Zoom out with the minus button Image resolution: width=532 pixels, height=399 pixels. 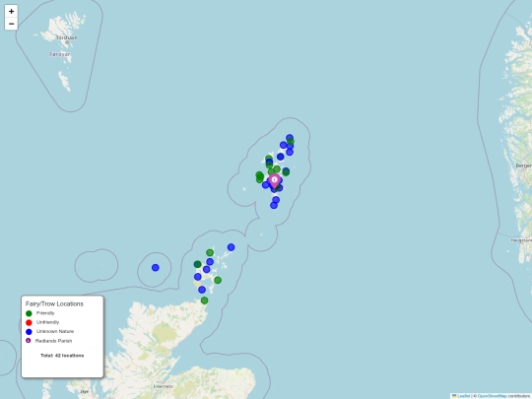11,24
